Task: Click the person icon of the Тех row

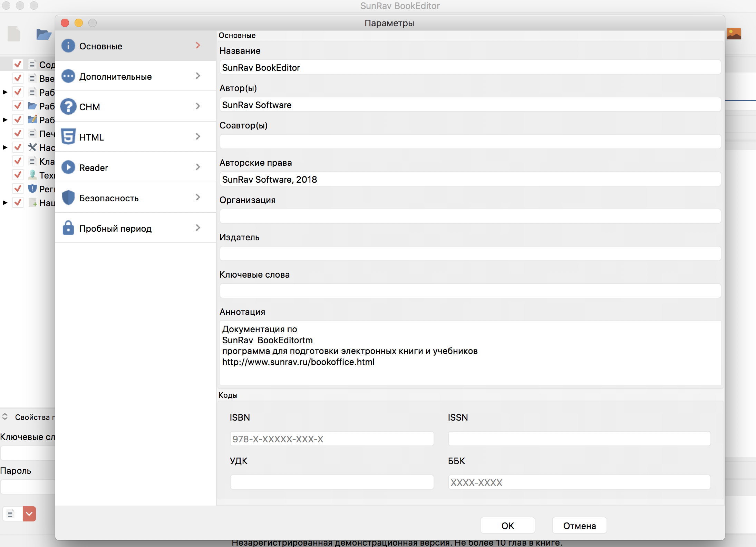Action: click(32, 174)
